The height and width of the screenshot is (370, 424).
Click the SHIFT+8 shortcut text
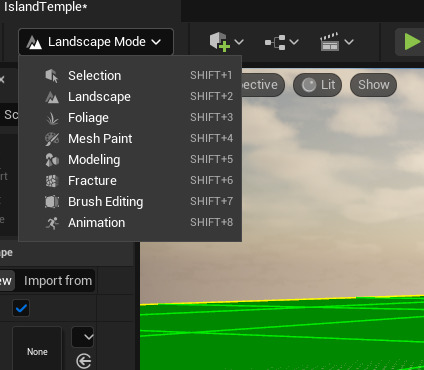point(211,222)
